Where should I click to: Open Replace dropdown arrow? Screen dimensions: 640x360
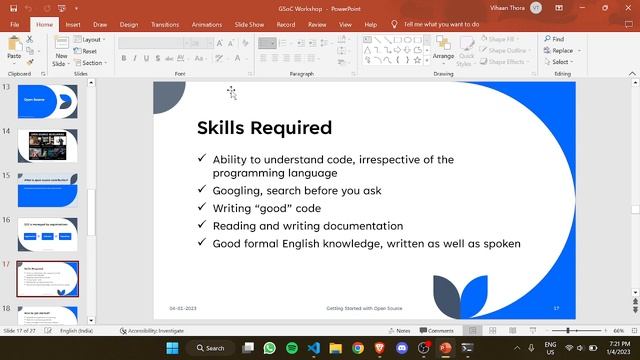(580, 51)
